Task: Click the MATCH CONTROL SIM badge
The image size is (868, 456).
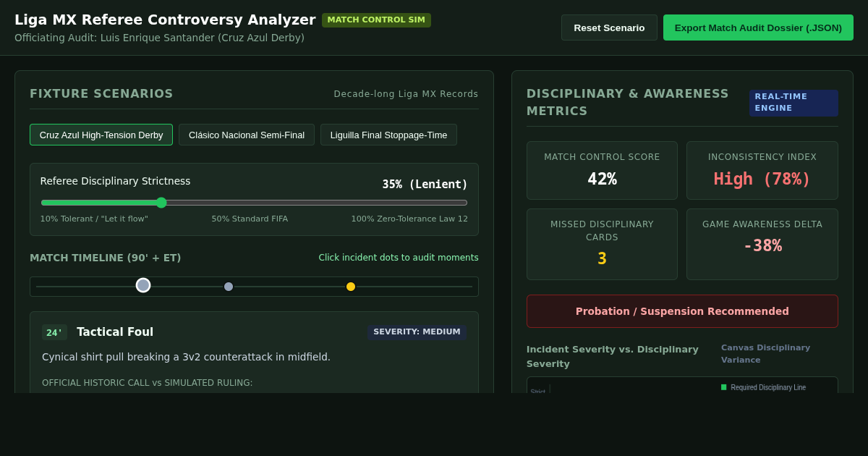Action: [x=376, y=20]
